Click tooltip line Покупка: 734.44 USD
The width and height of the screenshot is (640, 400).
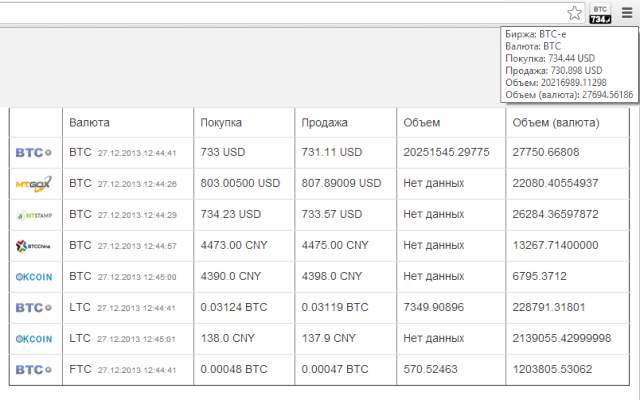(550, 58)
